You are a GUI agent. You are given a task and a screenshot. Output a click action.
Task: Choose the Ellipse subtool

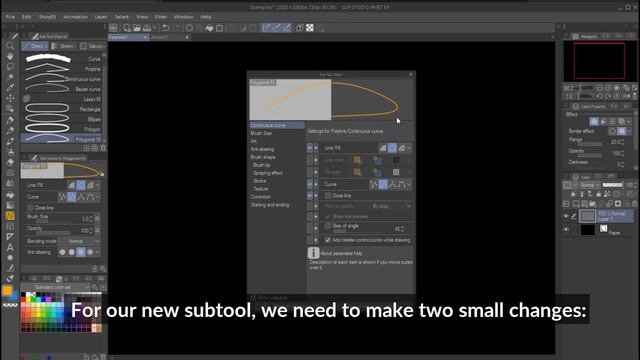tap(62, 119)
